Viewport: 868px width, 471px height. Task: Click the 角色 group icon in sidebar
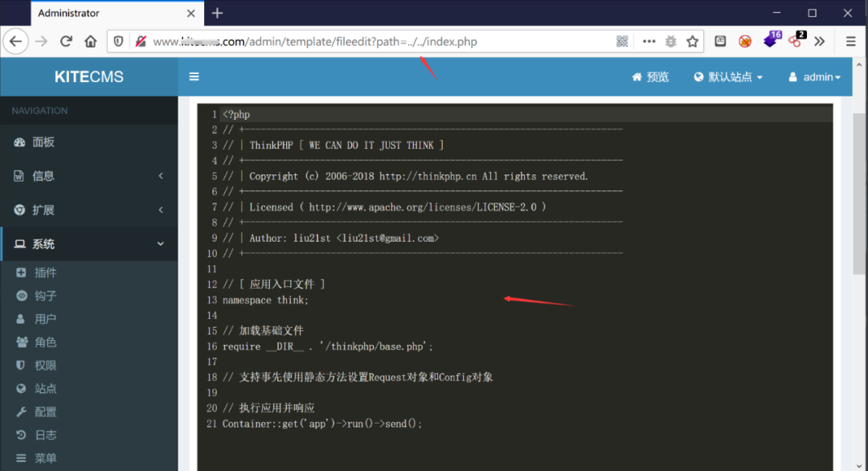pyautogui.click(x=22, y=342)
